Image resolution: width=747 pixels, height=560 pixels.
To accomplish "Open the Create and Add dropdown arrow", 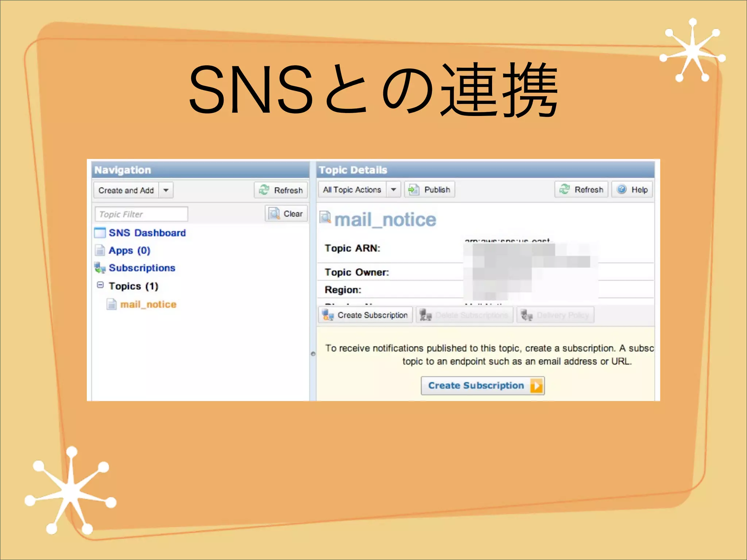I will pos(166,190).
